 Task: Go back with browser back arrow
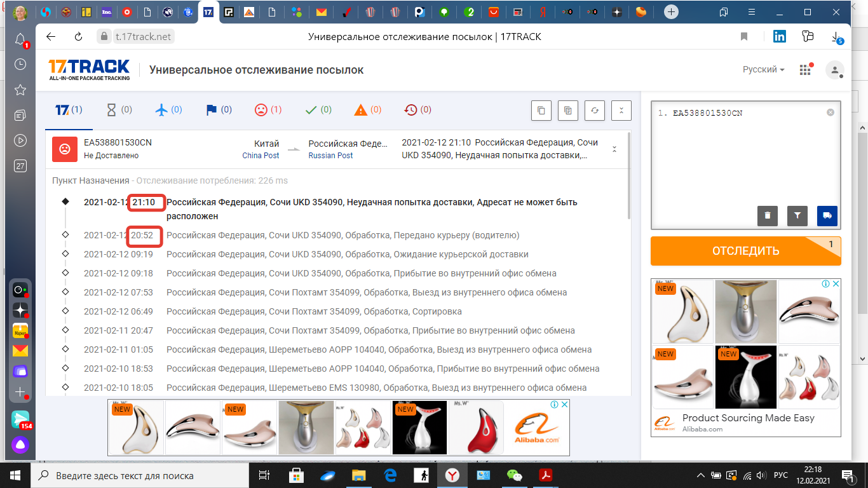pyautogui.click(x=51, y=37)
